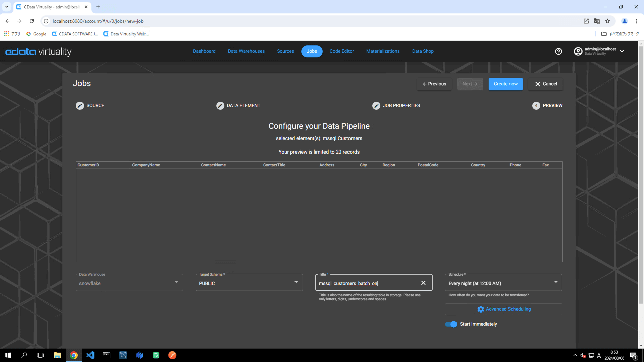The image size is (644, 362).
Task: Toggle the Start Immediately switch
Action: click(451, 324)
